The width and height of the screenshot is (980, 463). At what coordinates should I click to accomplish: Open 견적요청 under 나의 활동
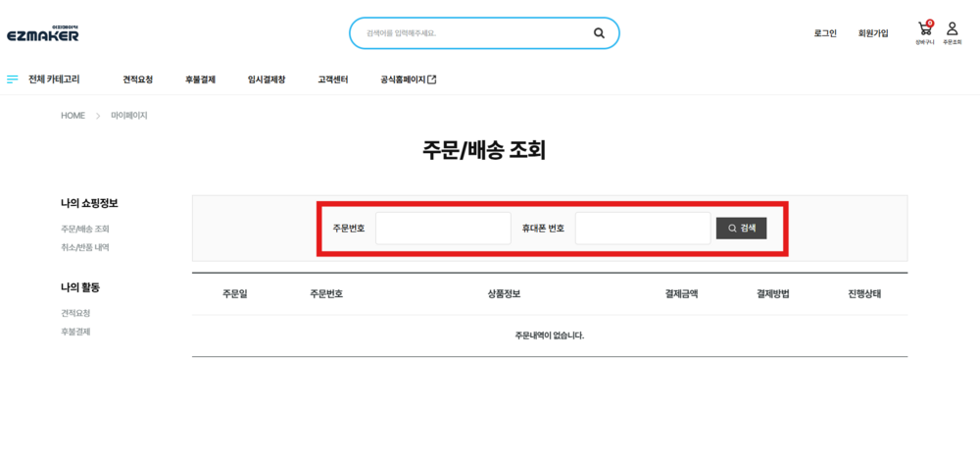[x=75, y=313]
